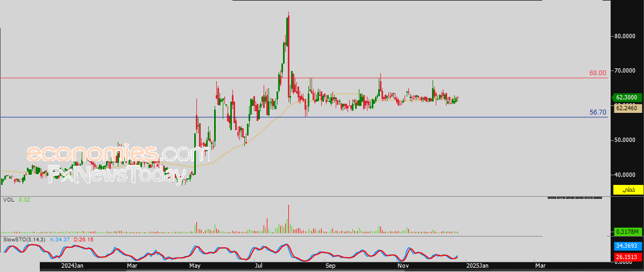Viewport: 644px width, 272px height.
Task: Select the green 0.3178M volume tag
Action: (x=627, y=232)
